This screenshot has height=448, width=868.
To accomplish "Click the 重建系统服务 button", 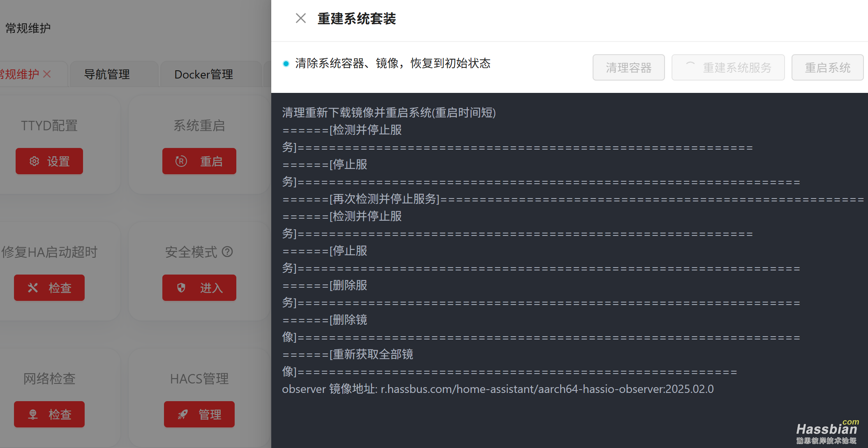I will (x=728, y=67).
